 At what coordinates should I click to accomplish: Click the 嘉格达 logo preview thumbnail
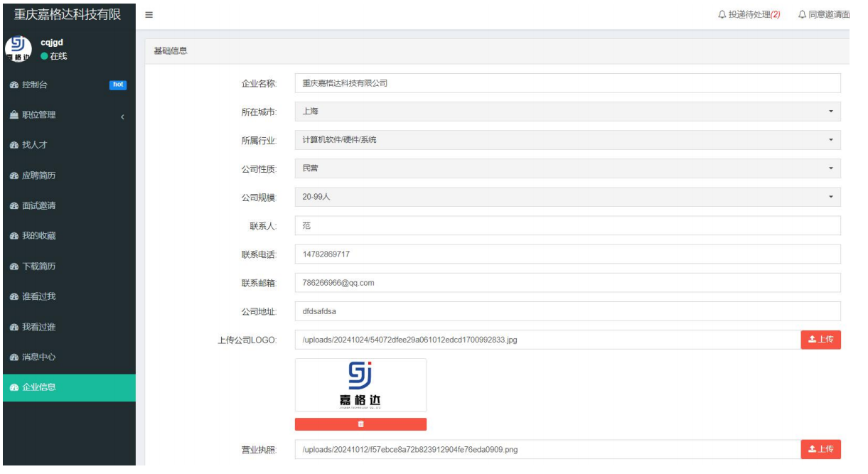point(360,385)
